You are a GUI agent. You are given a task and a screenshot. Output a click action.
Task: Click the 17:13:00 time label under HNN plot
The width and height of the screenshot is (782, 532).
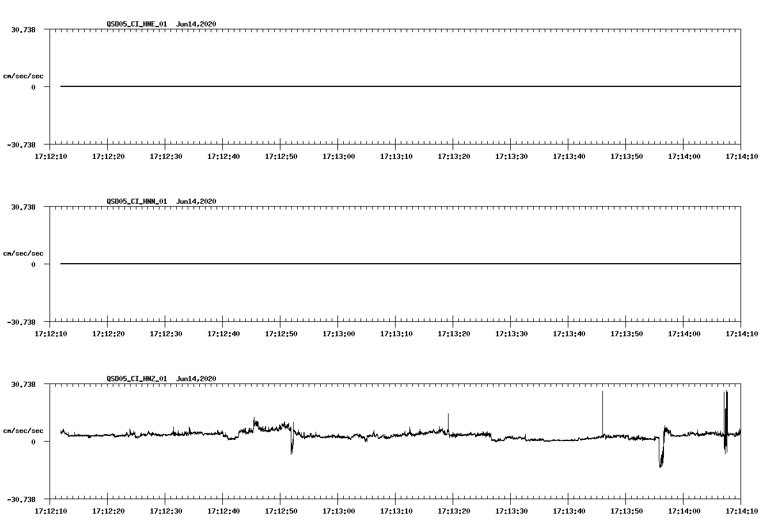[x=339, y=333]
